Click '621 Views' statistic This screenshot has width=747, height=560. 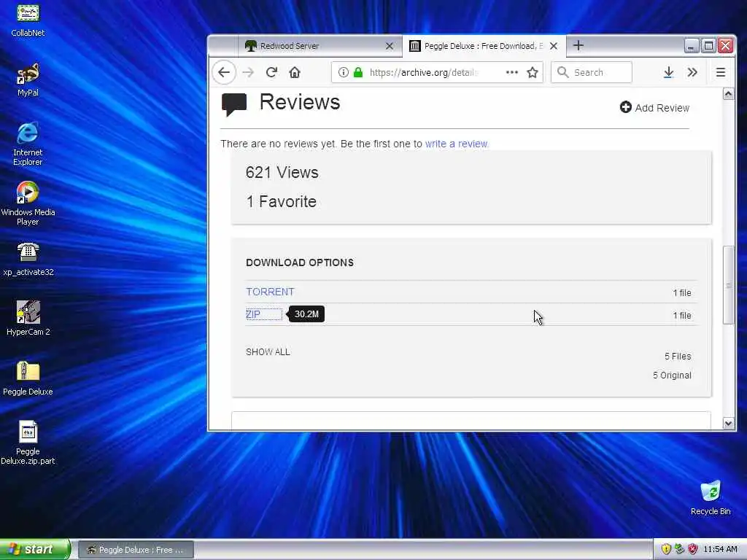(282, 172)
